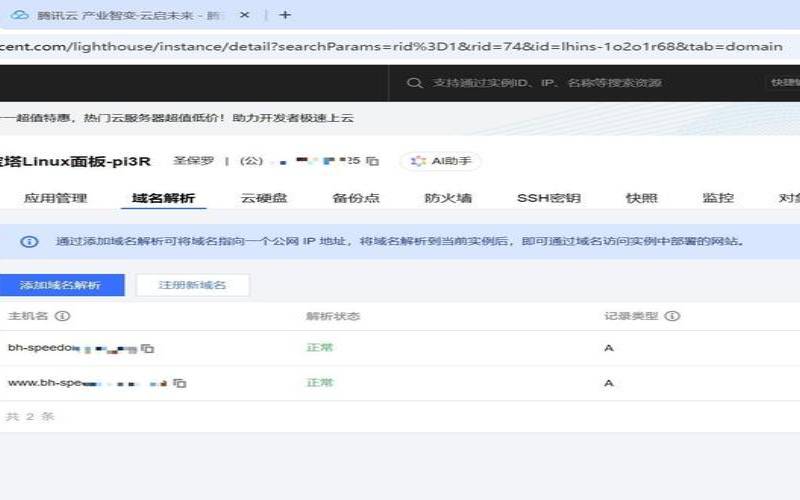Image resolution: width=800 pixels, height=500 pixels.
Task: Copy the www.bh-spe hostname
Action: tap(179, 383)
